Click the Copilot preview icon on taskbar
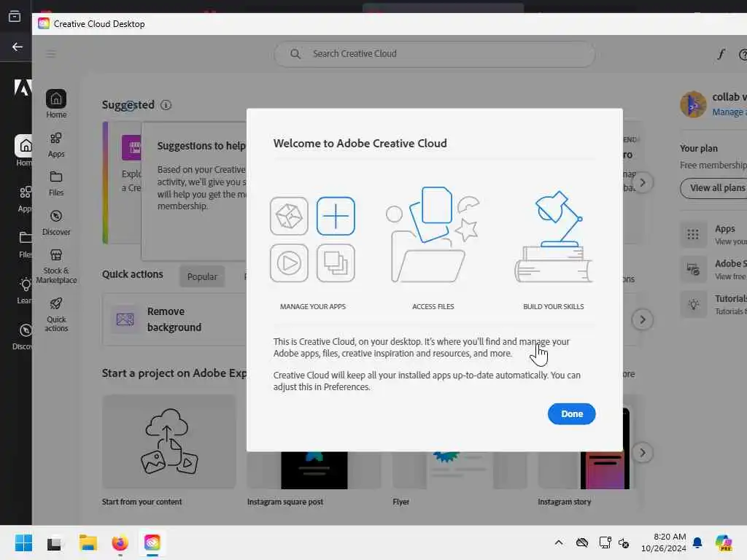 click(x=723, y=542)
